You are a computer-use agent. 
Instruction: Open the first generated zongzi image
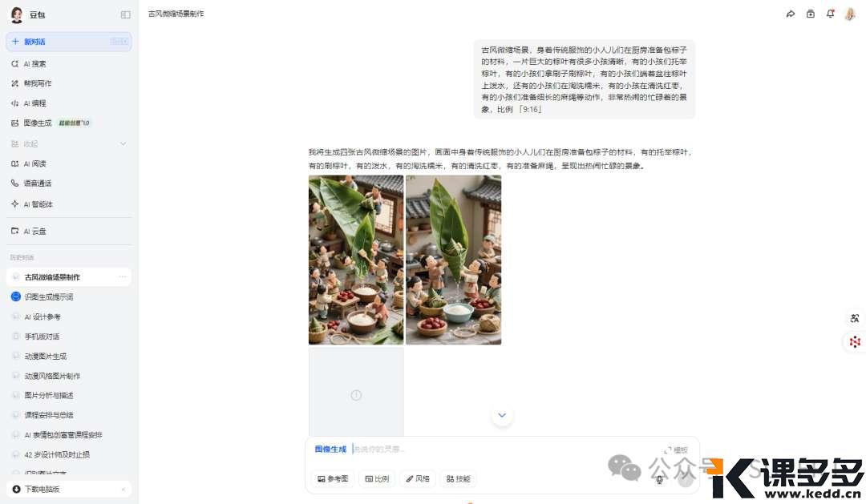356,260
